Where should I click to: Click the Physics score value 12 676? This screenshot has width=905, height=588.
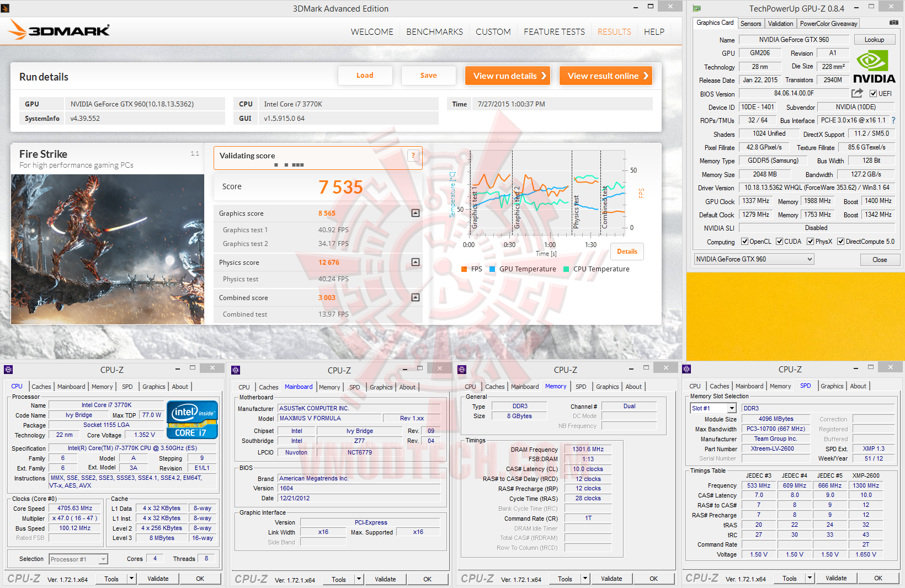click(329, 263)
